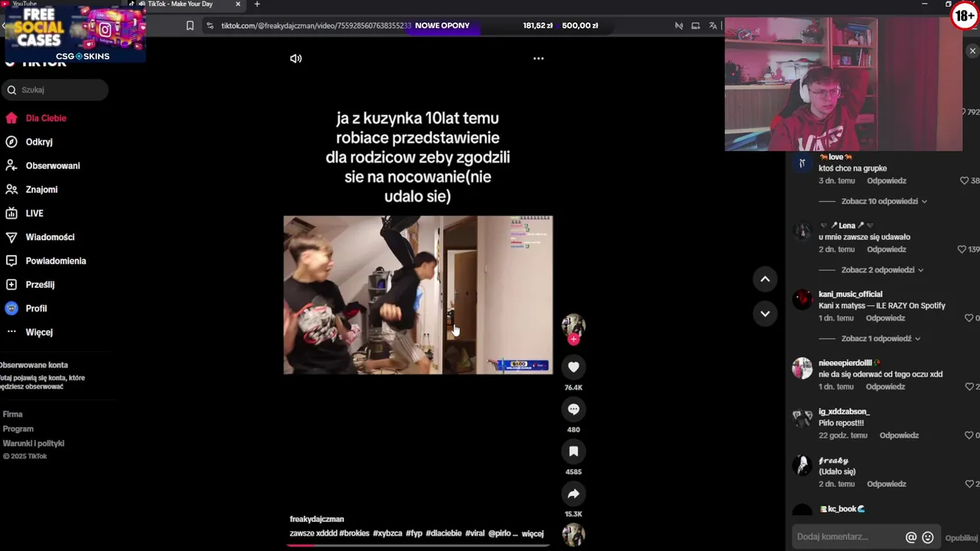Expand Zobacz 2 odpowiedzi replies
Image resolution: width=980 pixels, height=551 pixels.
882,270
